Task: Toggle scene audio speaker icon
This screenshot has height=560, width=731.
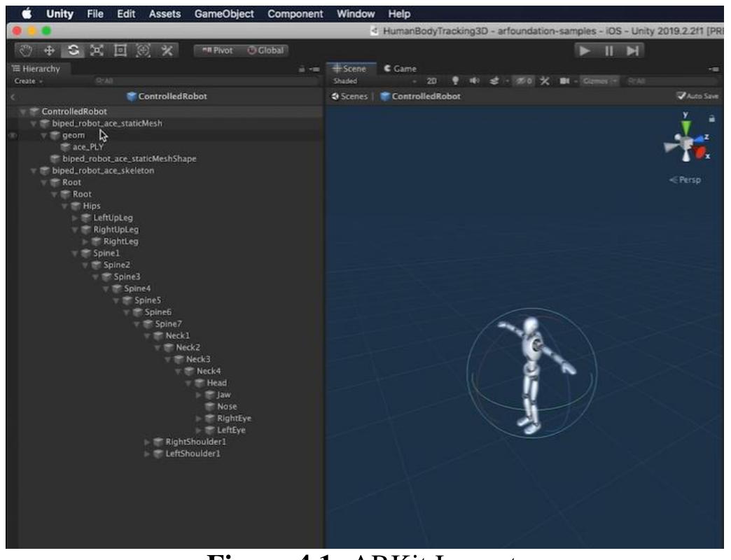Action: (x=474, y=81)
